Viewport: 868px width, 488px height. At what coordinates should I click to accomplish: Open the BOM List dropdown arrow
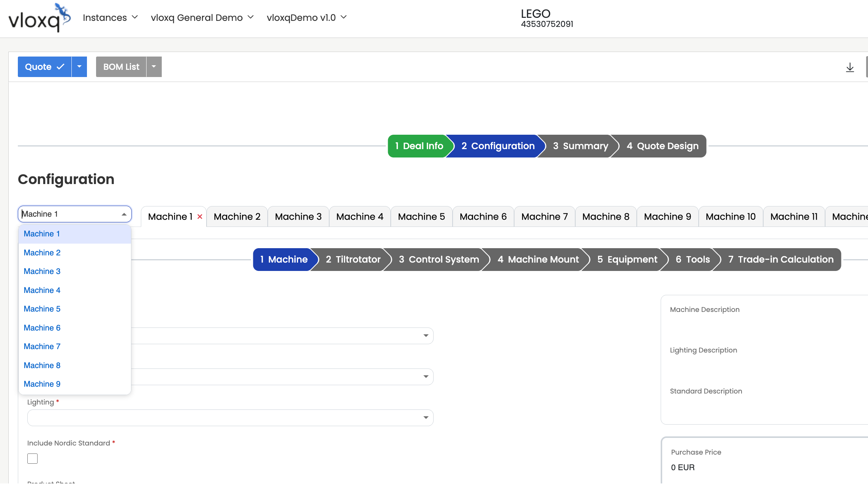coord(154,67)
